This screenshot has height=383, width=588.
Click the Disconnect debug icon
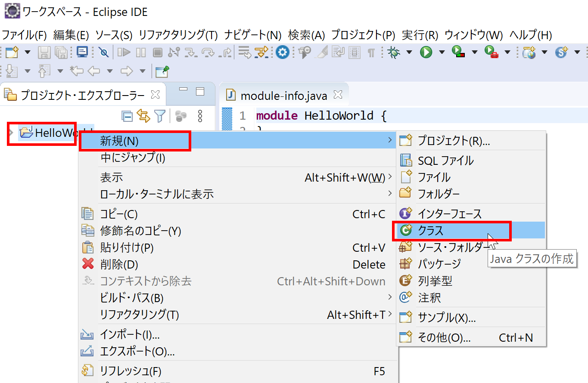174,53
